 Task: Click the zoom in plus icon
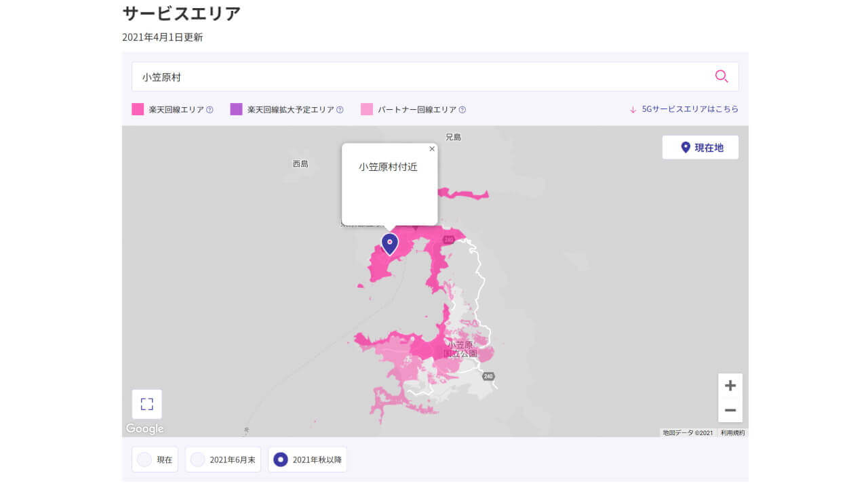pyautogui.click(x=730, y=385)
